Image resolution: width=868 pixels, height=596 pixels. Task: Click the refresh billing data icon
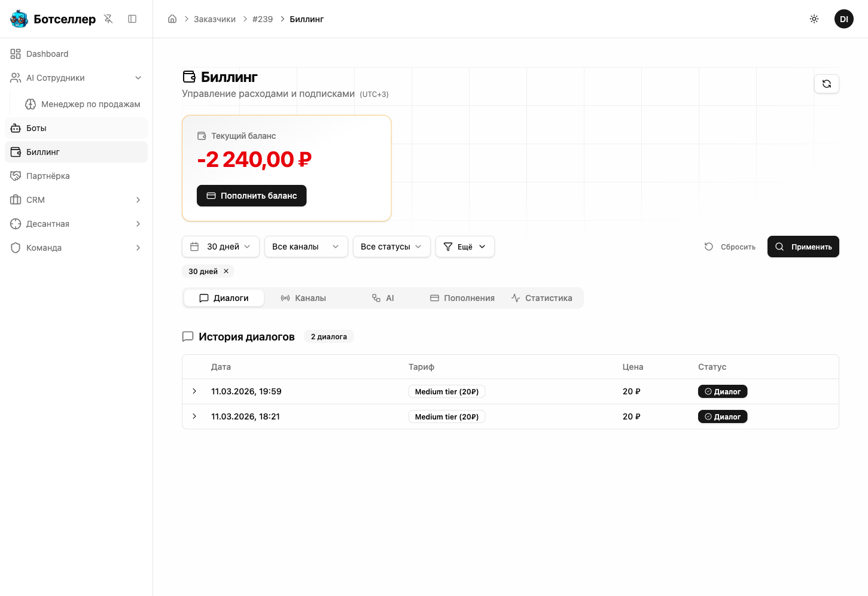coord(826,84)
